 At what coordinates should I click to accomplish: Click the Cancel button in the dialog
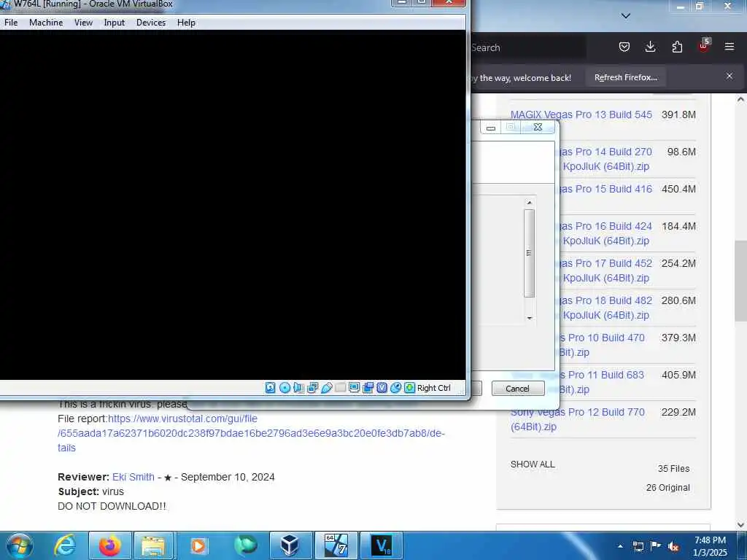pos(518,389)
